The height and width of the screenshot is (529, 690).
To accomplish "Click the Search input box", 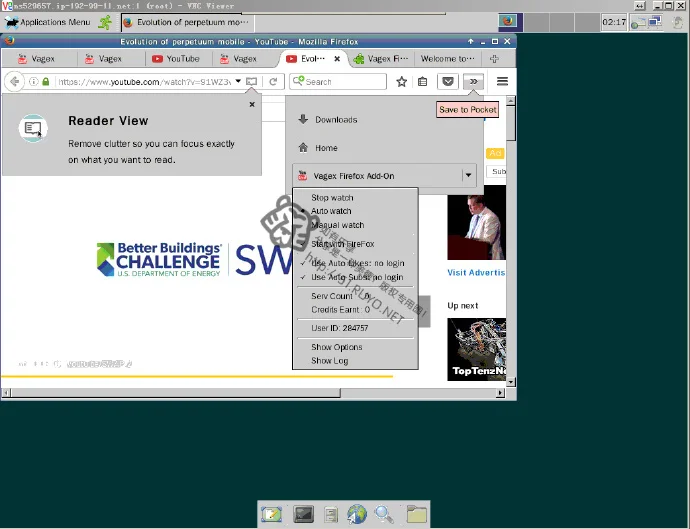I will (338, 81).
